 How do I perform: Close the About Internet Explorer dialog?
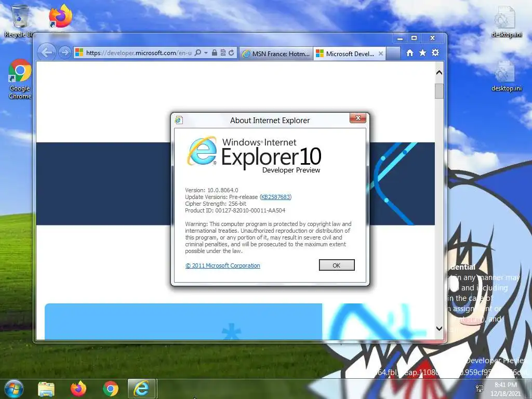pyautogui.click(x=357, y=118)
